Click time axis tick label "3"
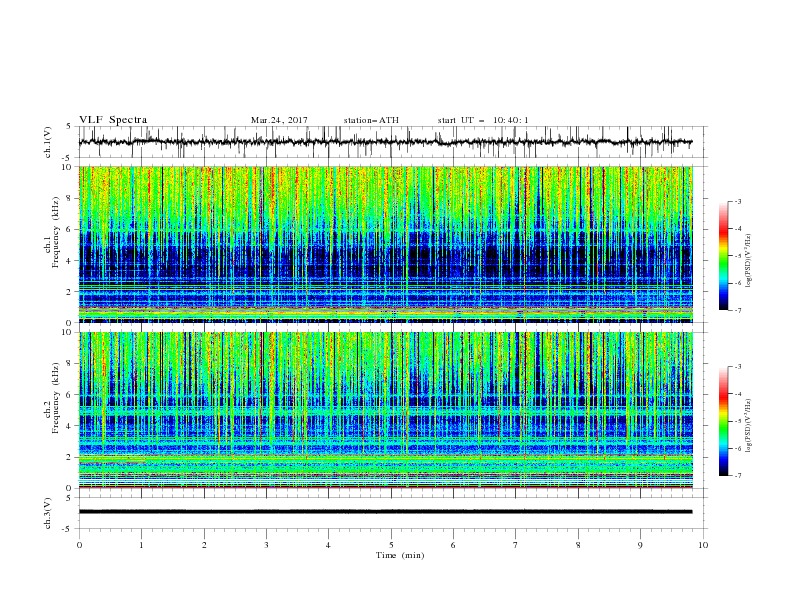This screenshot has width=792, height=612. (266, 545)
